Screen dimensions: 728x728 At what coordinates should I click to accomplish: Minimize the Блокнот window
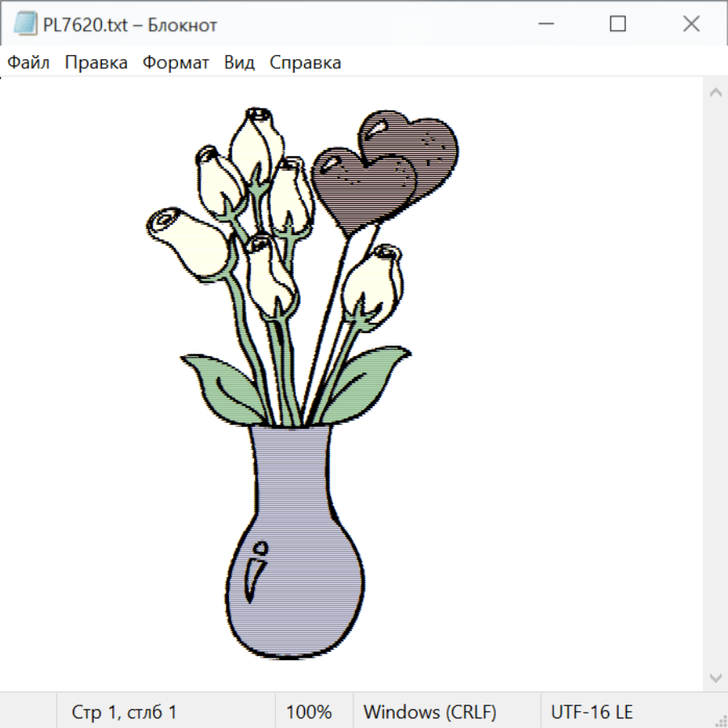coord(544,24)
